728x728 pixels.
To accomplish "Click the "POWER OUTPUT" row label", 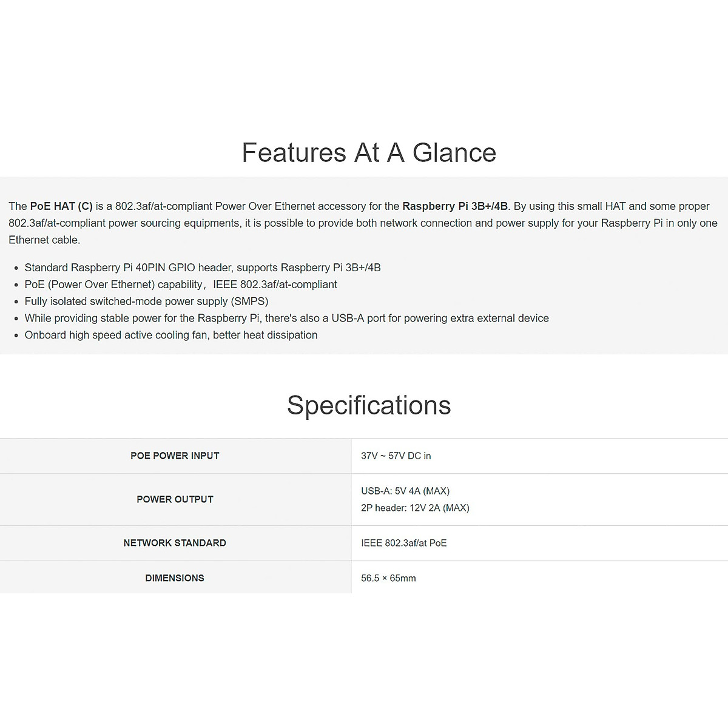I will [x=175, y=499].
